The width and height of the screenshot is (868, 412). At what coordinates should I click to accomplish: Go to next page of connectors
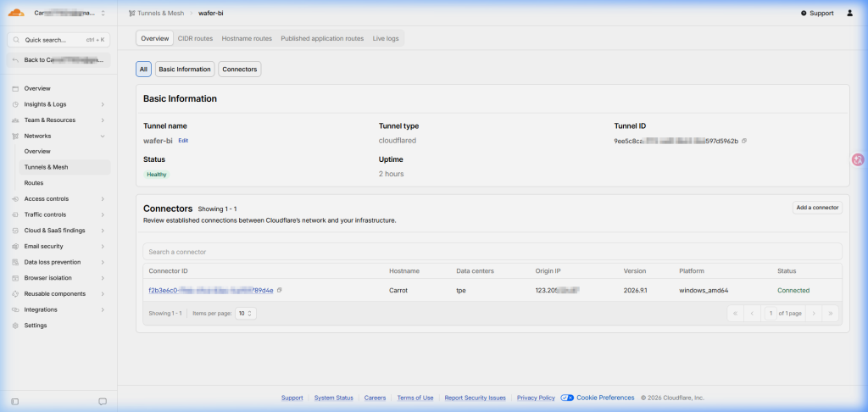tap(813, 314)
